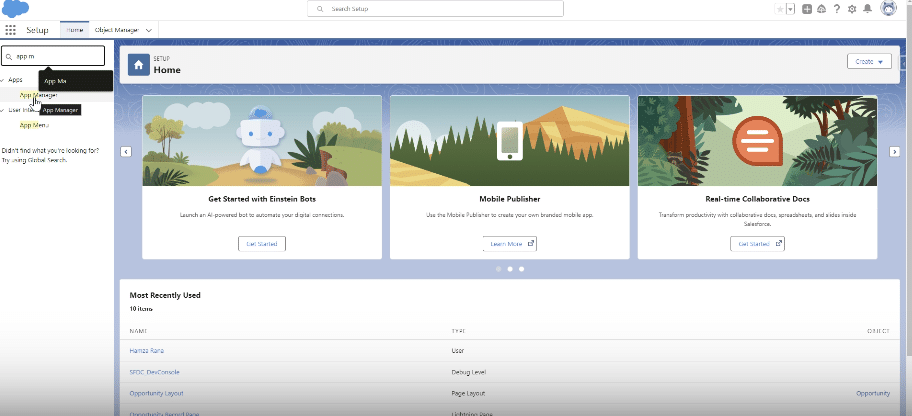Click the Search Setup field
This screenshot has width=912, height=416.
pyautogui.click(x=435, y=9)
